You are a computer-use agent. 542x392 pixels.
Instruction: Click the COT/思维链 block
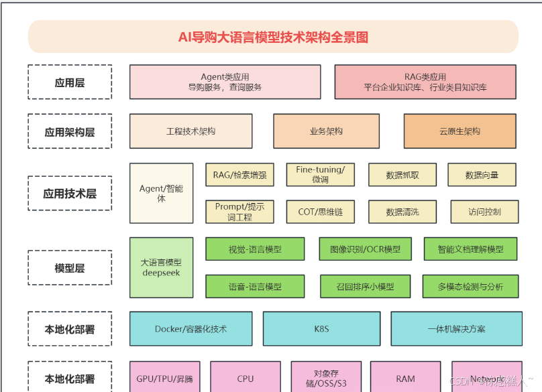pos(321,211)
